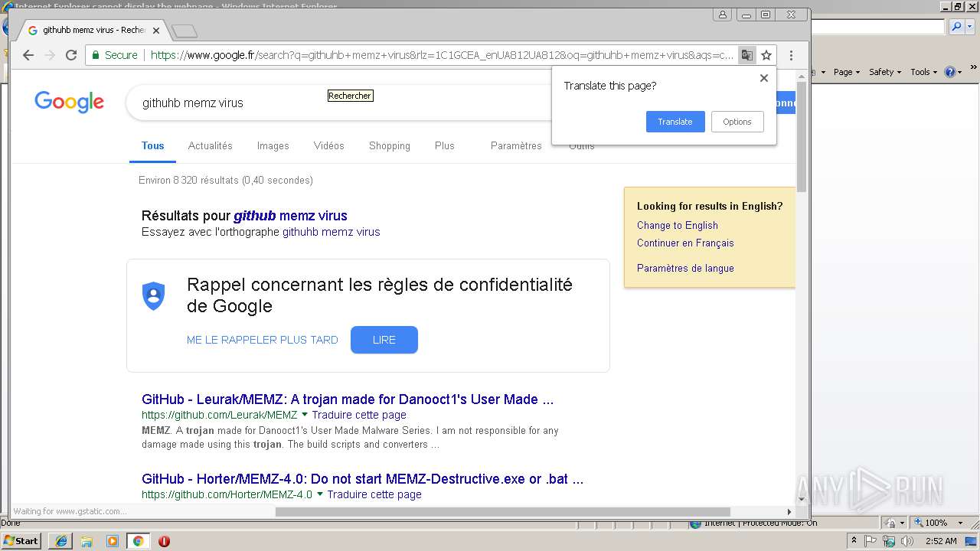Open Internet Explorer Safety menu

[x=884, y=72]
